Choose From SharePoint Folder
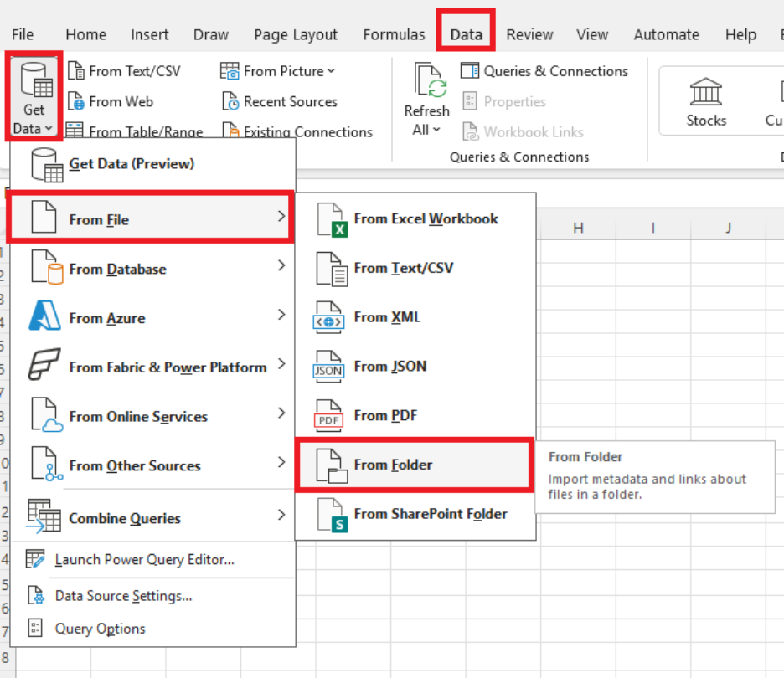 click(415, 514)
